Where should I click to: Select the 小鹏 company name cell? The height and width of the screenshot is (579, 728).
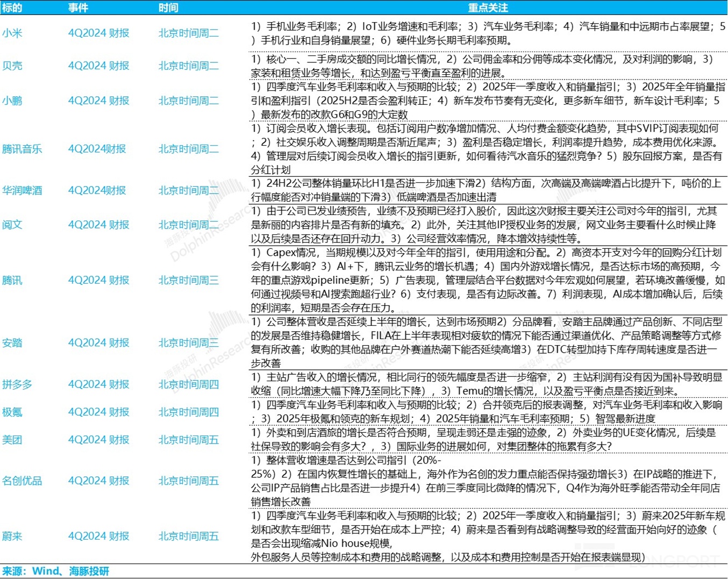coord(12,101)
